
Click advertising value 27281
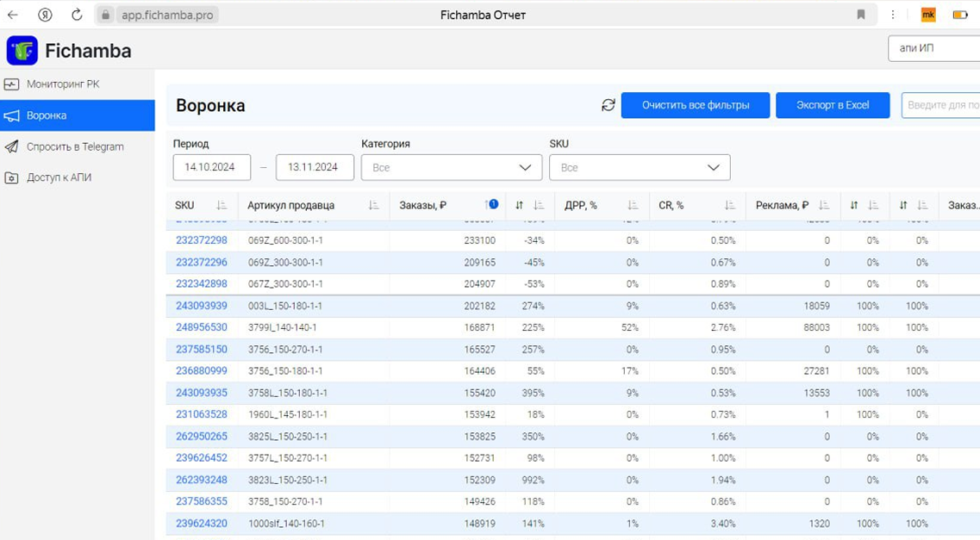pos(816,371)
